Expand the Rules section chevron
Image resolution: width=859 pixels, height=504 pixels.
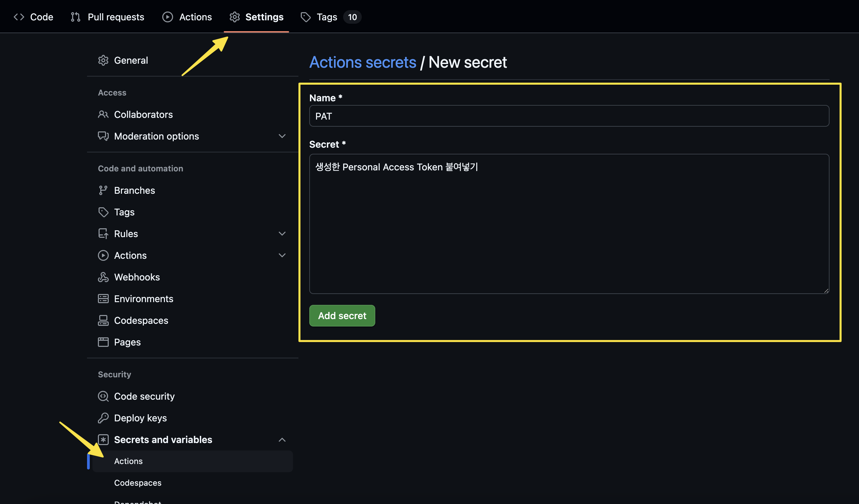pos(282,233)
